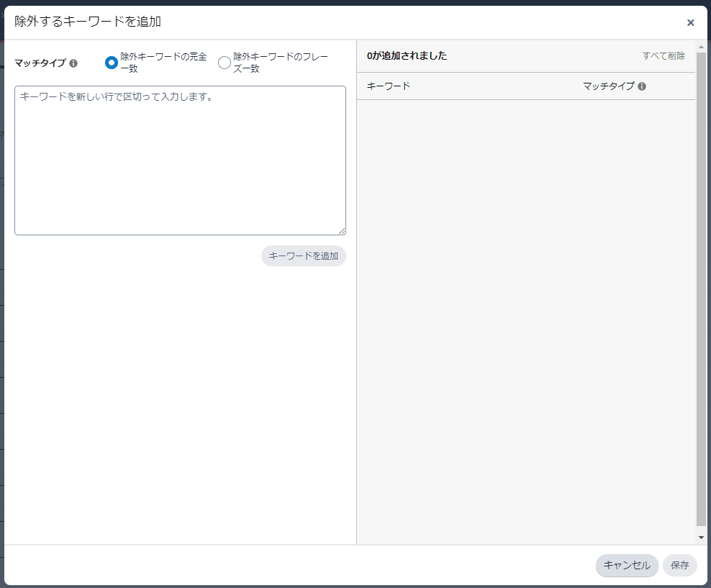Click the scrollbar up arrow
711x588 pixels.
coord(701,47)
